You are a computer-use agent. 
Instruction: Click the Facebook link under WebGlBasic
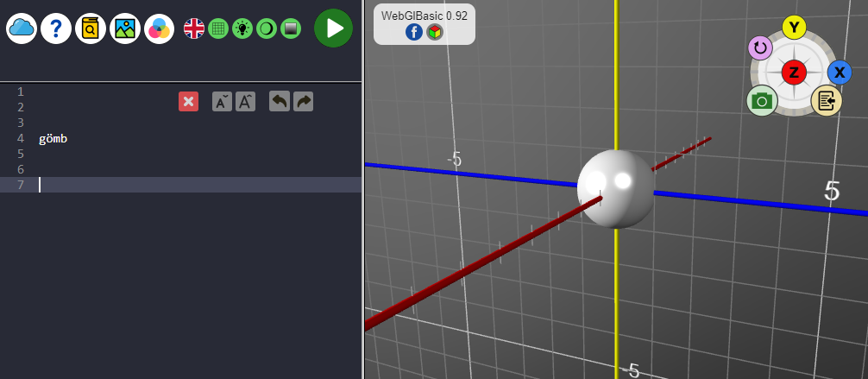click(413, 32)
